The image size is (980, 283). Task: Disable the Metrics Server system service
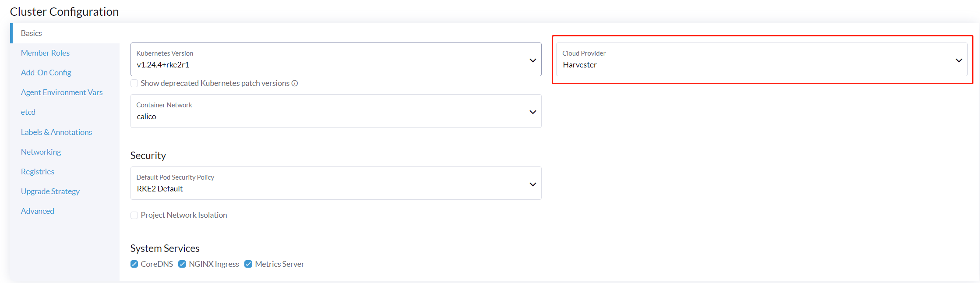pyautogui.click(x=248, y=264)
